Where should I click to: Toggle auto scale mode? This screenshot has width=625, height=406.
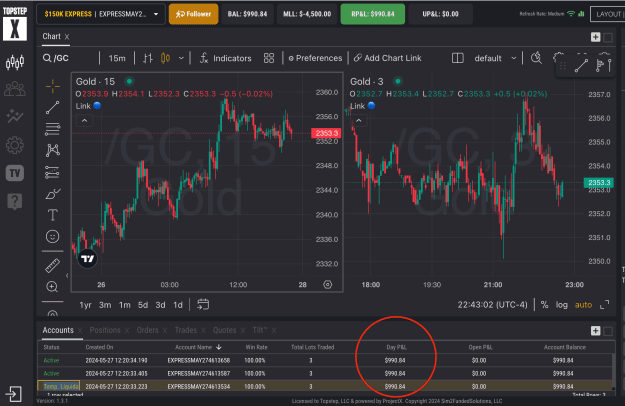pyautogui.click(x=583, y=305)
